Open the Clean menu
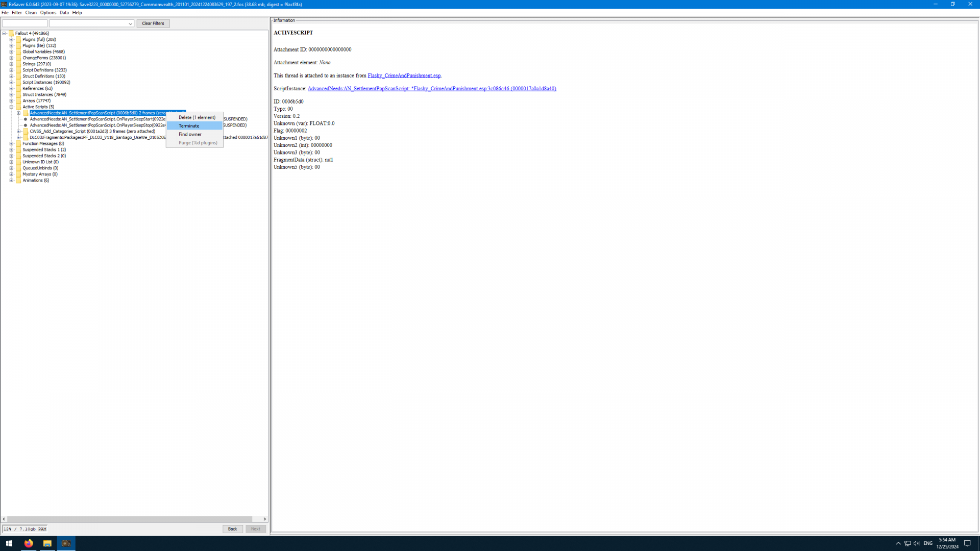Image resolution: width=980 pixels, height=551 pixels. (x=31, y=13)
